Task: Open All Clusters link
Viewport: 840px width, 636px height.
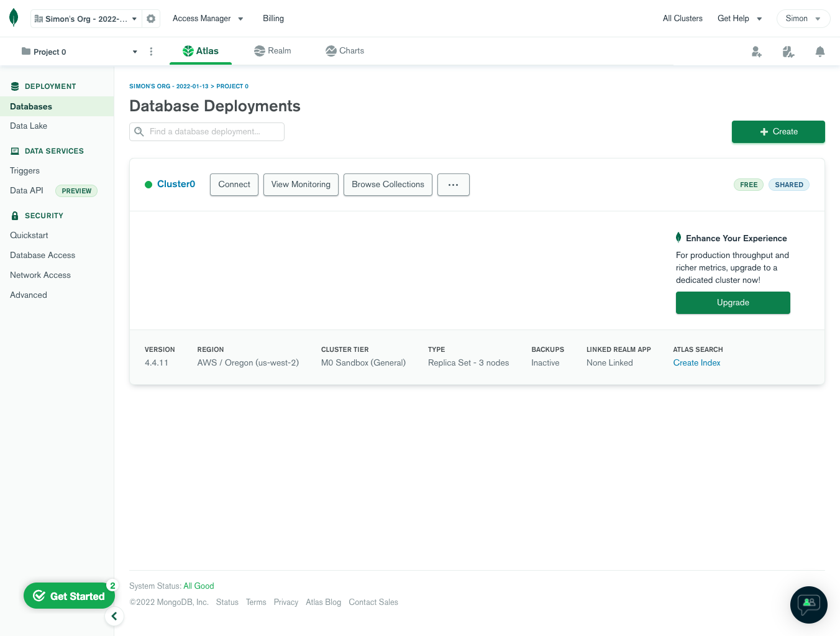Action: [683, 19]
